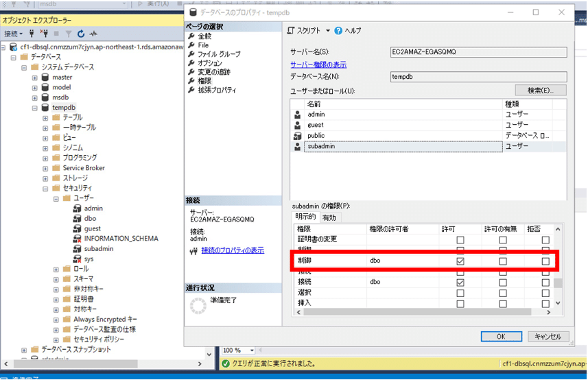Open the ファイル グループ page
Viewport: 588px width, 380px height.
[x=219, y=54]
